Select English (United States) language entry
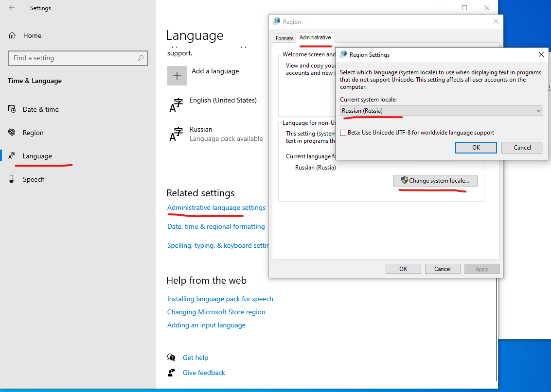 213,105
